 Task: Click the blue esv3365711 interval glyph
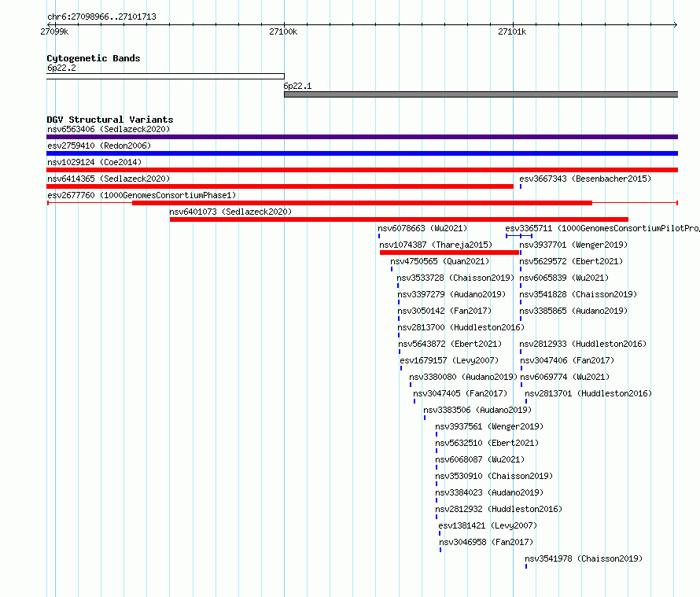[519, 236]
